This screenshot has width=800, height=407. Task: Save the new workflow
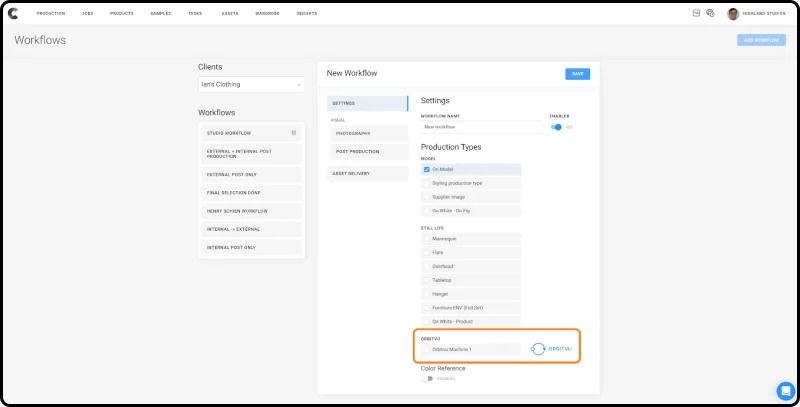577,74
